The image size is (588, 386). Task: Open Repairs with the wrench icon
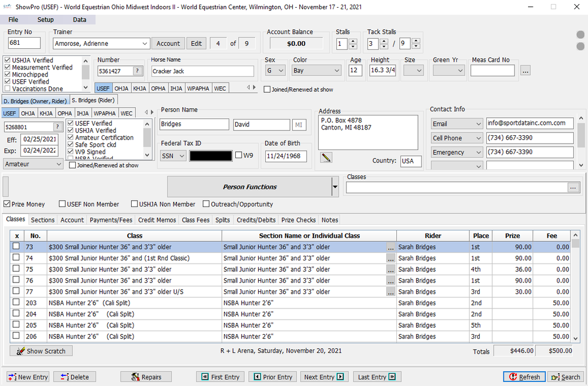click(x=146, y=376)
